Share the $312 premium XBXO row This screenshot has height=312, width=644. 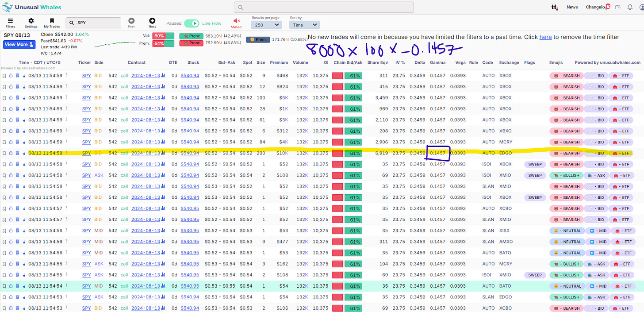11,131
